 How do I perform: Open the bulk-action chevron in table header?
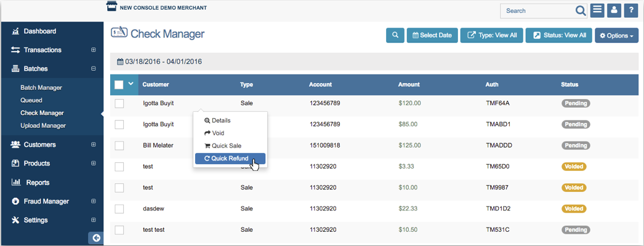pos(131,84)
